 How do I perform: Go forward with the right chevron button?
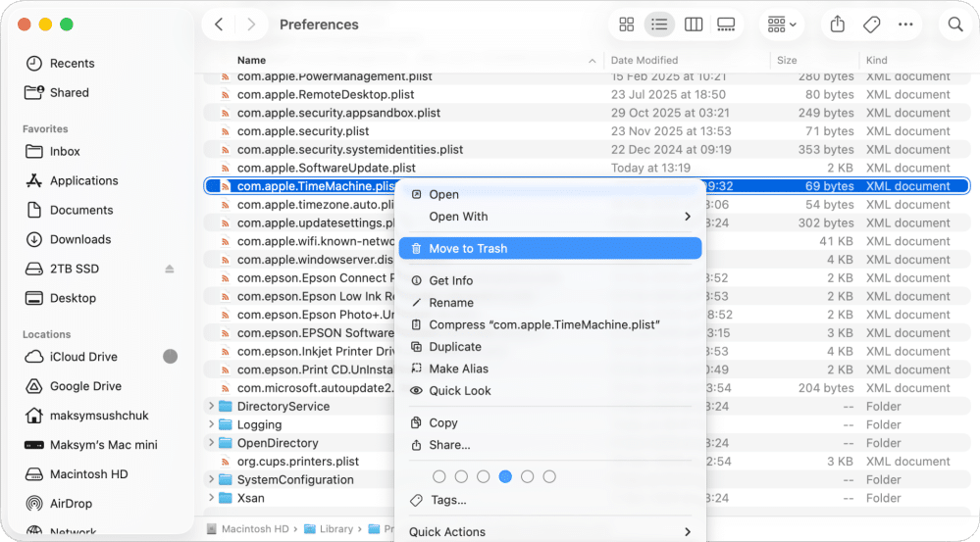pos(251,25)
